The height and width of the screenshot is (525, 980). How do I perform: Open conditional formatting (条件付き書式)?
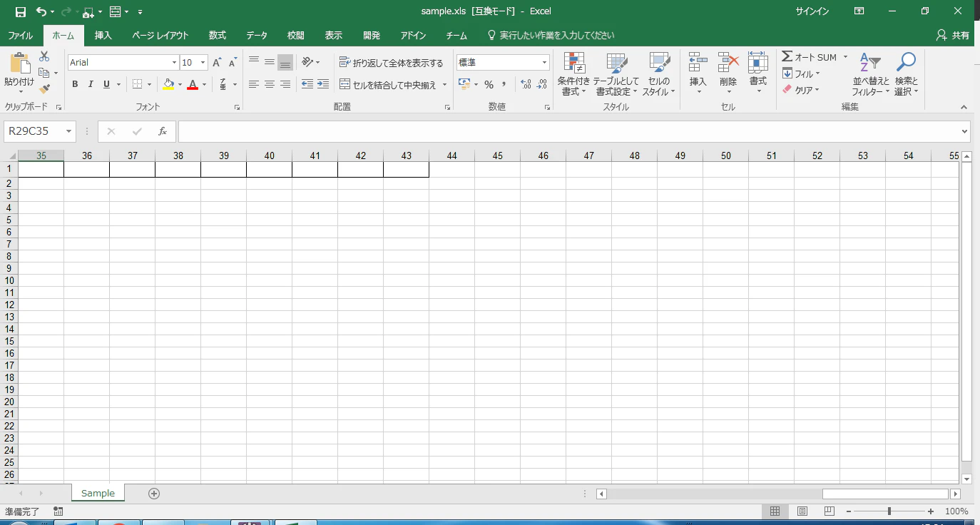[x=573, y=74]
